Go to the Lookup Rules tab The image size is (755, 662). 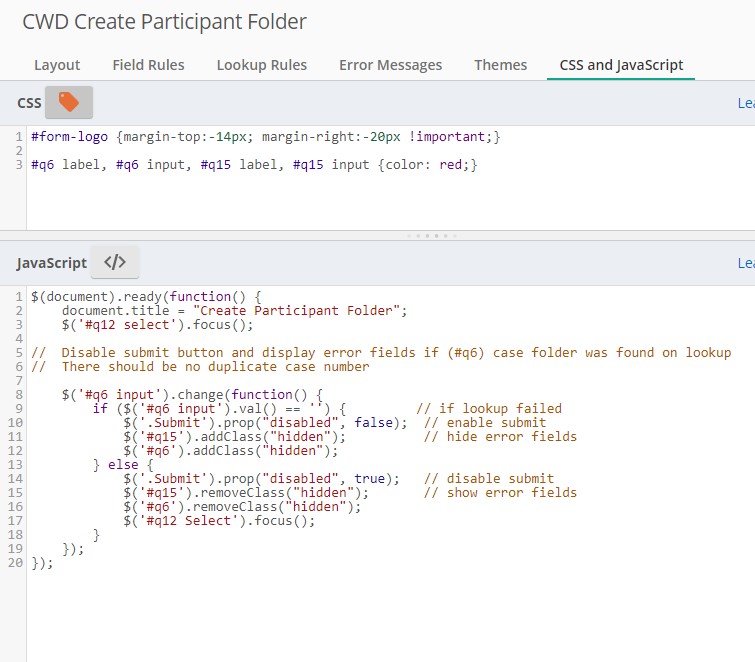pyautogui.click(x=261, y=65)
